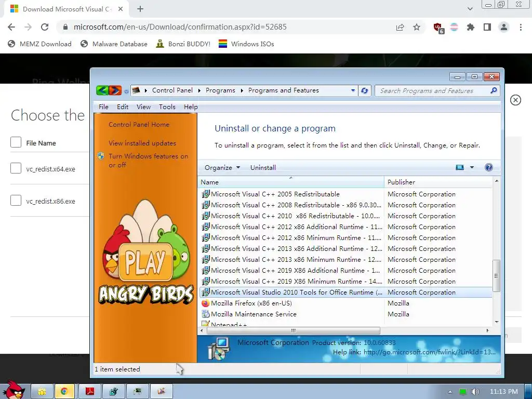
Task: Close the Download Microsoft Visual C++ tab
Action: point(121,9)
